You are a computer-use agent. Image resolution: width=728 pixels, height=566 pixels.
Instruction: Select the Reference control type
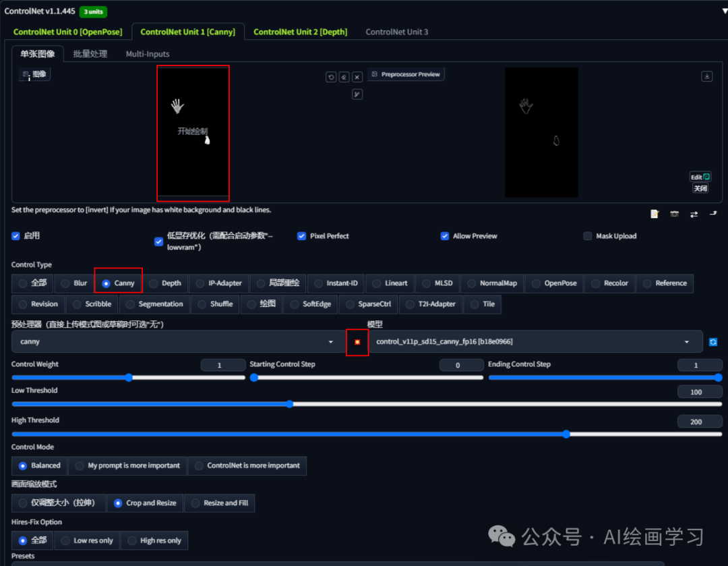[665, 283]
